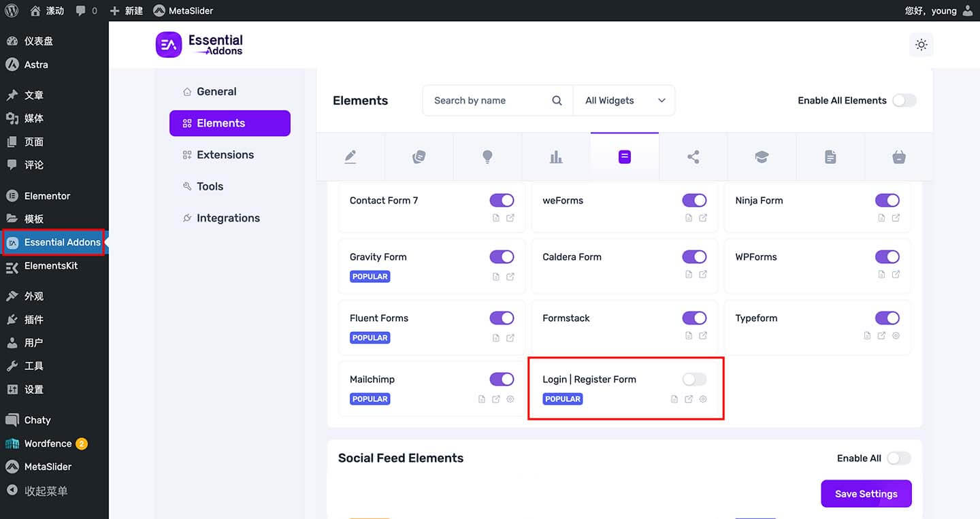Open Fluent Forms demo link icon
The height and width of the screenshot is (519, 980).
(510, 337)
